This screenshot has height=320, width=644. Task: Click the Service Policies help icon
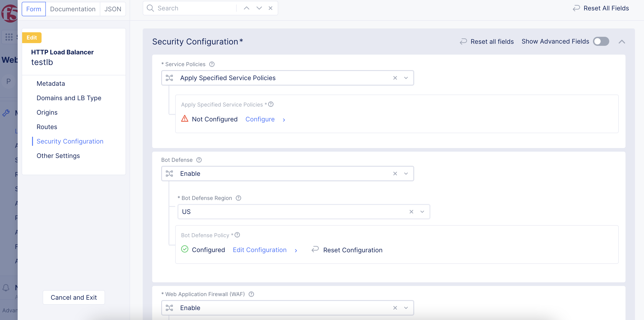click(x=212, y=64)
